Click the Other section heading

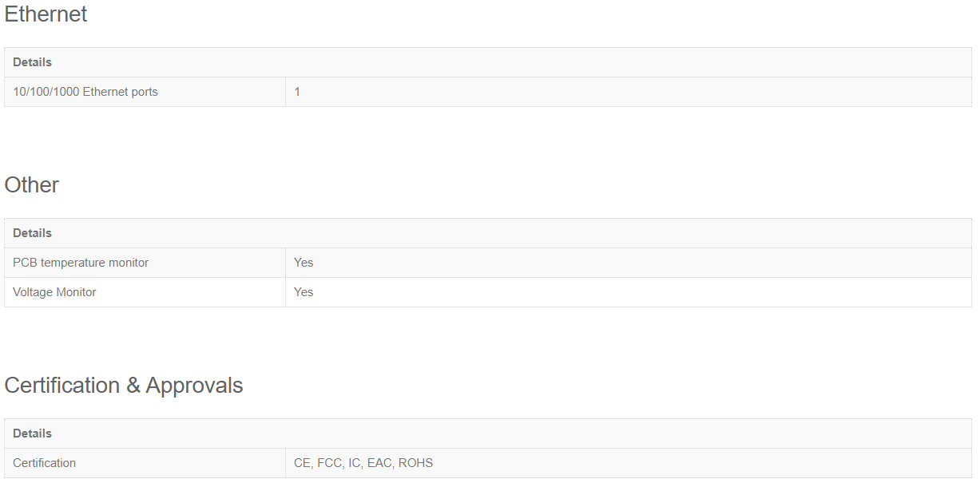click(x=32, y=185)
